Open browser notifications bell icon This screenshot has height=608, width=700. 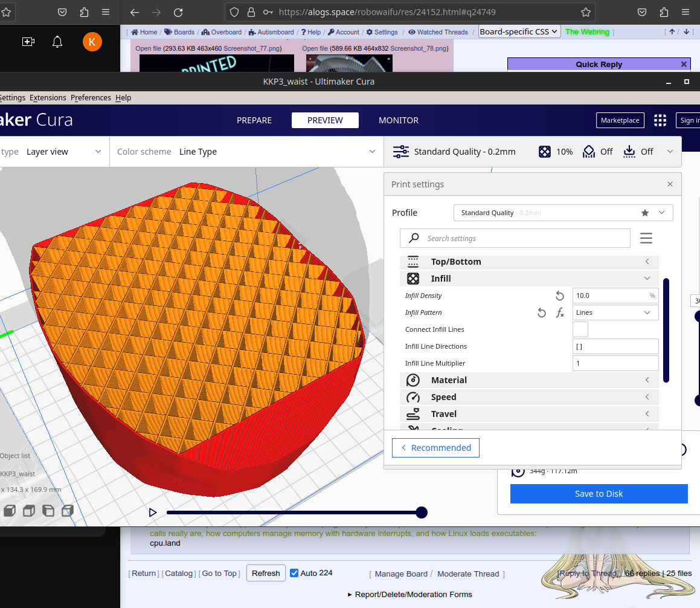coord(57,42)
